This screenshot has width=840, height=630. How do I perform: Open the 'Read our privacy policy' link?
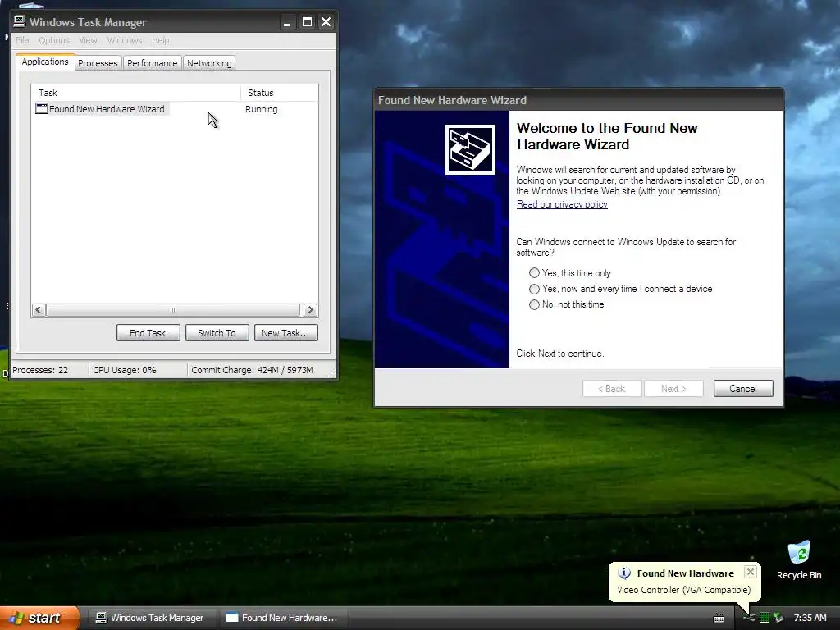click(562, 204)
